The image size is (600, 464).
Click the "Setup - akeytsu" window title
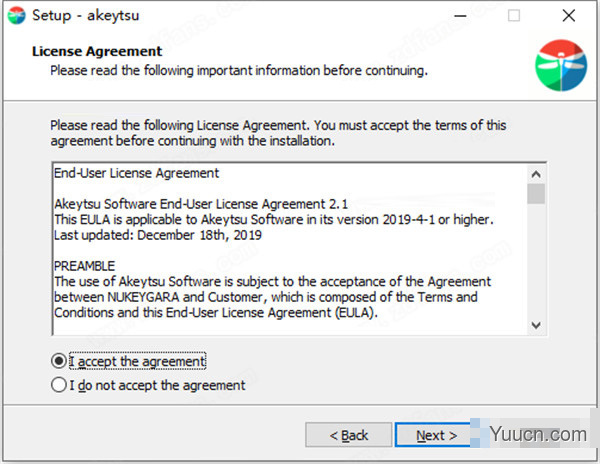[80, 16]
